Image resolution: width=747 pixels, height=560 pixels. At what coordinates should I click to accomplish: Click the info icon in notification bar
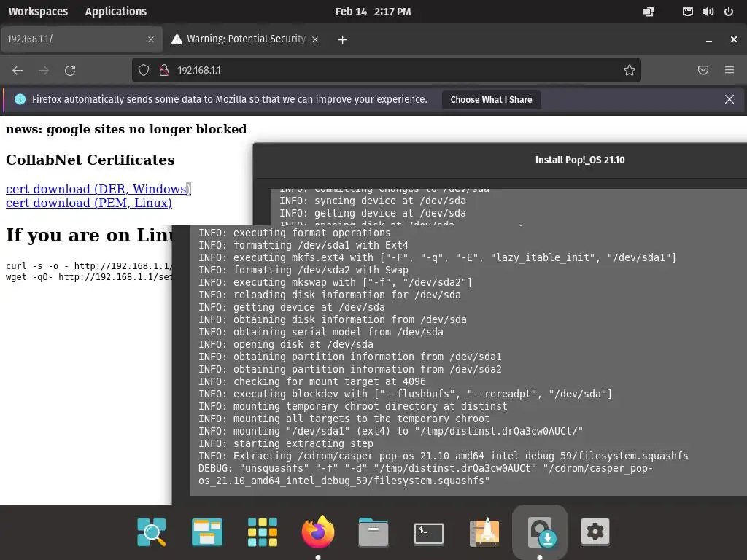pyautogui.click(x=20, y=99)
